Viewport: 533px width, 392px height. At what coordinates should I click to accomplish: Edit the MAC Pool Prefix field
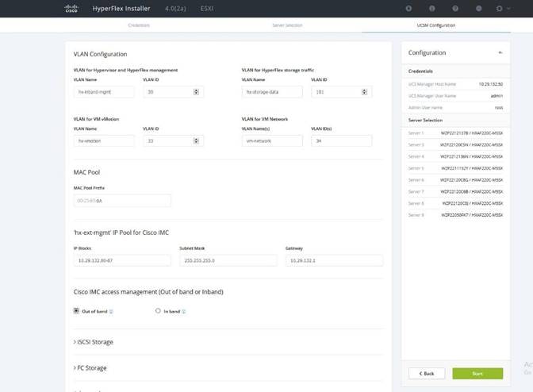(x=122, y=201)
